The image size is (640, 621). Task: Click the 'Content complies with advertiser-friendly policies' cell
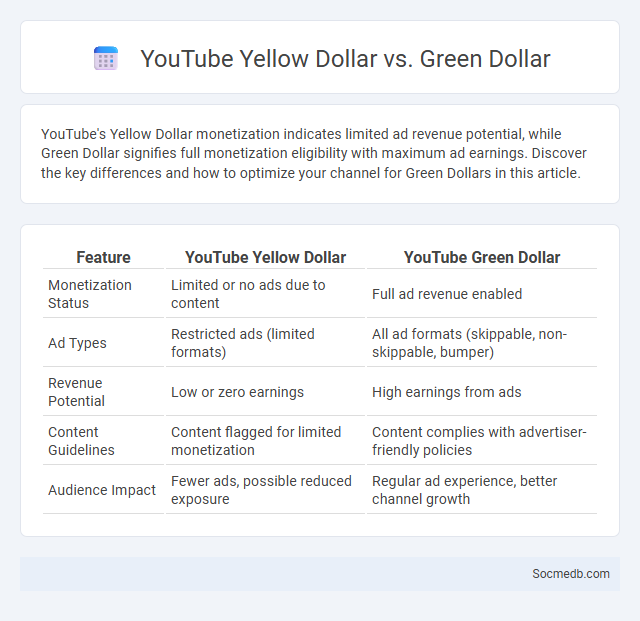(482, 441)
